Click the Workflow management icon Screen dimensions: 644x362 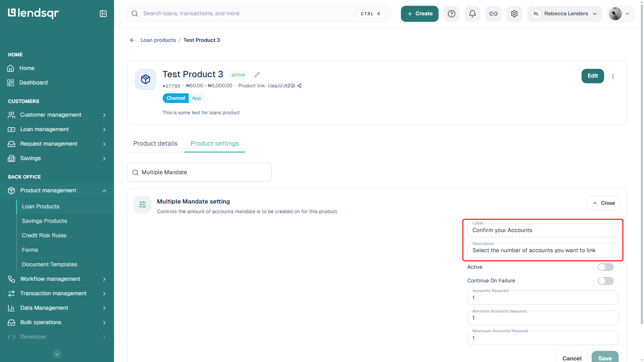click(x=12, y=279)
